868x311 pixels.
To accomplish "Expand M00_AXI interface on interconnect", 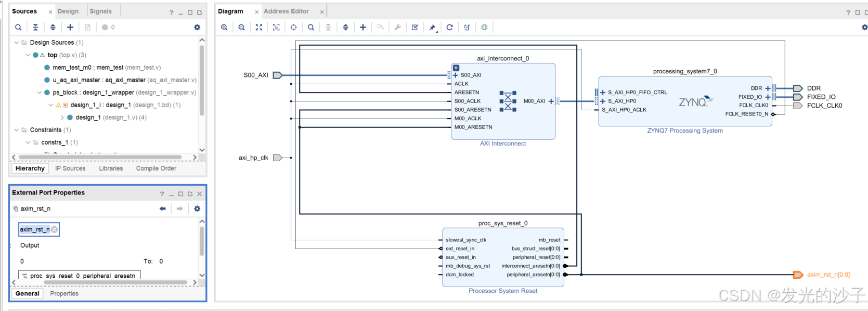I will (x=551, y=101).
